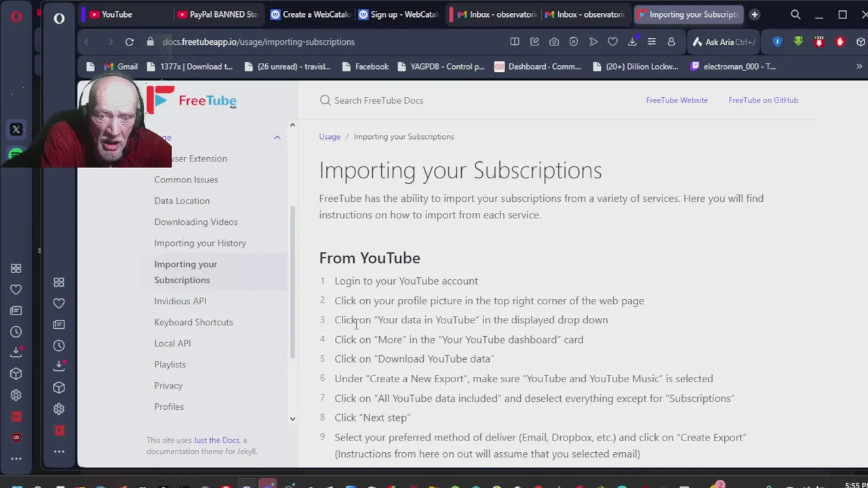
Task: Open Importing your History page
Action: point(200,243)
